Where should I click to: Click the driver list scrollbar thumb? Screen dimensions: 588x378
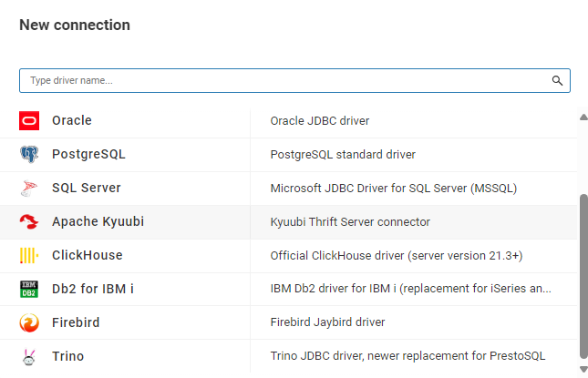pos(583,273)
